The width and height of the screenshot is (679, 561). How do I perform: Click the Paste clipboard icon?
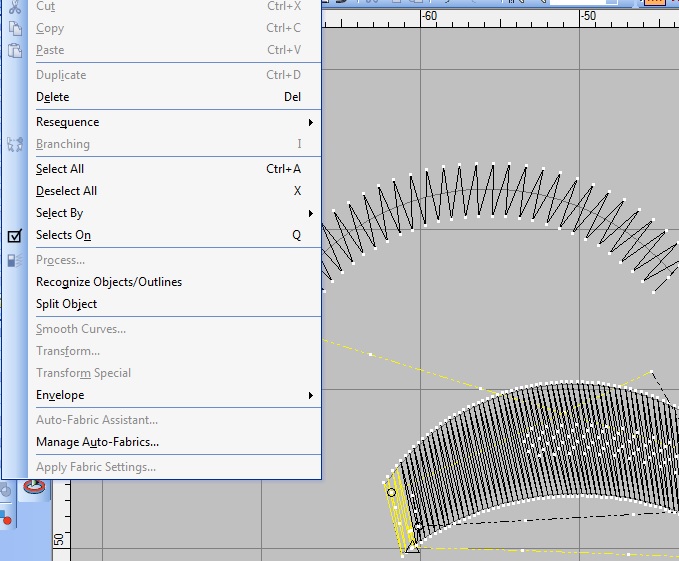[15, 51]
